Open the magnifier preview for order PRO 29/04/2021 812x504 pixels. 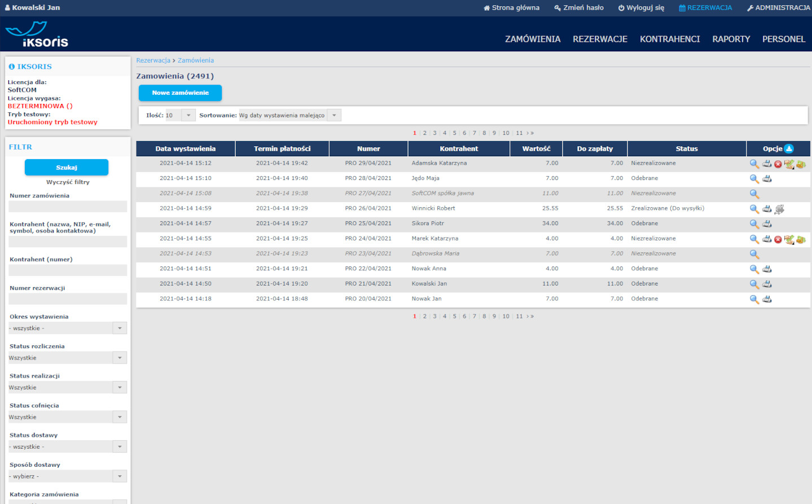click(754, 164)
